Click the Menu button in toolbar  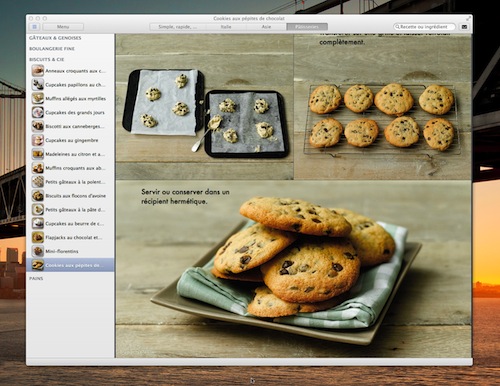coord(63,27)
